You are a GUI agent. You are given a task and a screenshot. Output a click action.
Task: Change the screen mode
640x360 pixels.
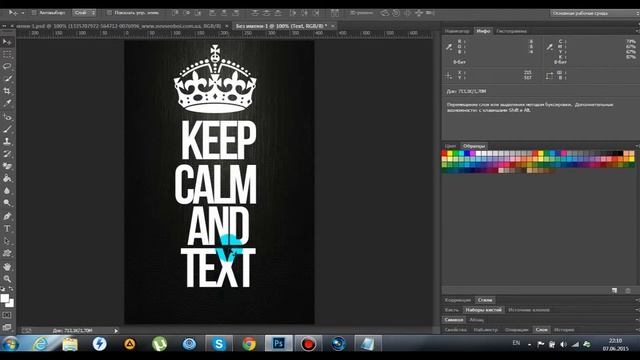tap(7, 327)
